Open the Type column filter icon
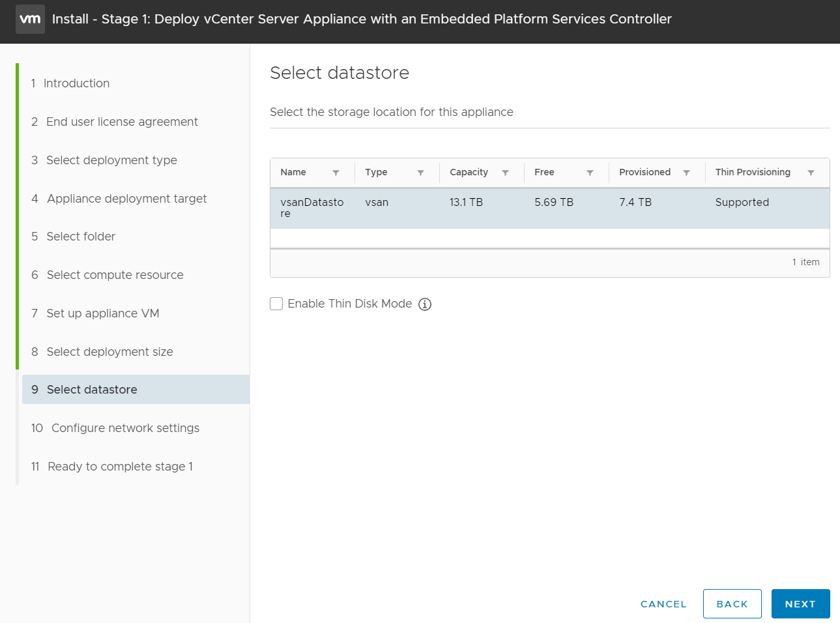The image size is (840, 623). pyautogui.click(x=420, y=173)
